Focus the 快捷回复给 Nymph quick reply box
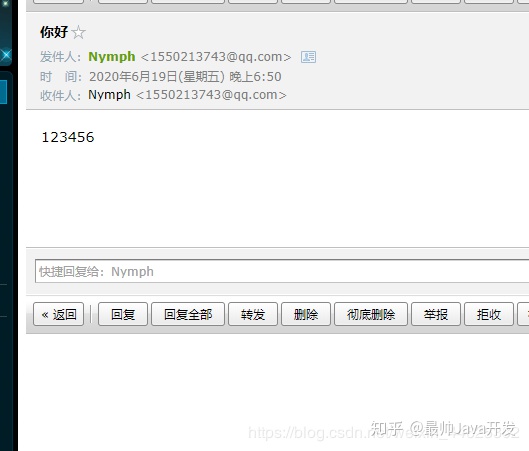 (282, 271)
